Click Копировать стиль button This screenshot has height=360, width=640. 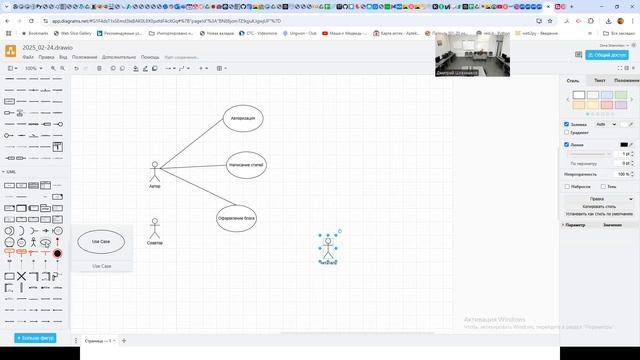[599, 207]
